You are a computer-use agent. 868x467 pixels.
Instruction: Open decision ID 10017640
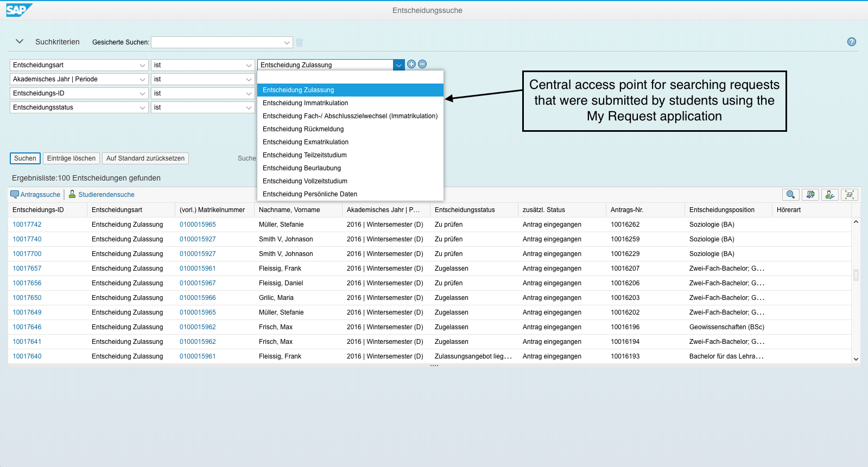tap(27, 356)
